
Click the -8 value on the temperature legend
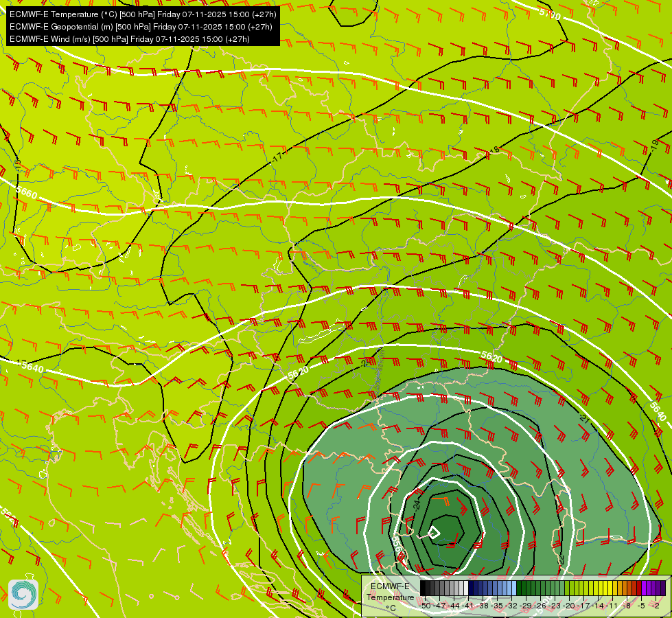pyautogui.click(x=627, y=606)
